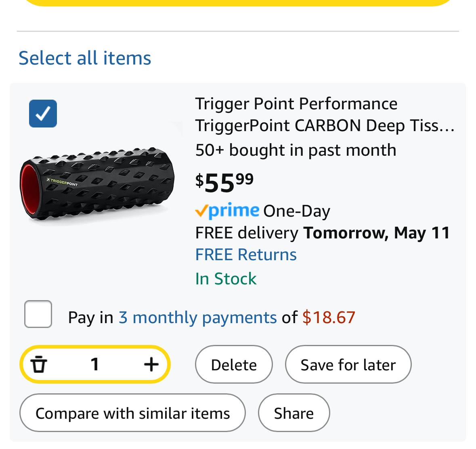
Task: Click the Delete button
Action: (234, 364)
